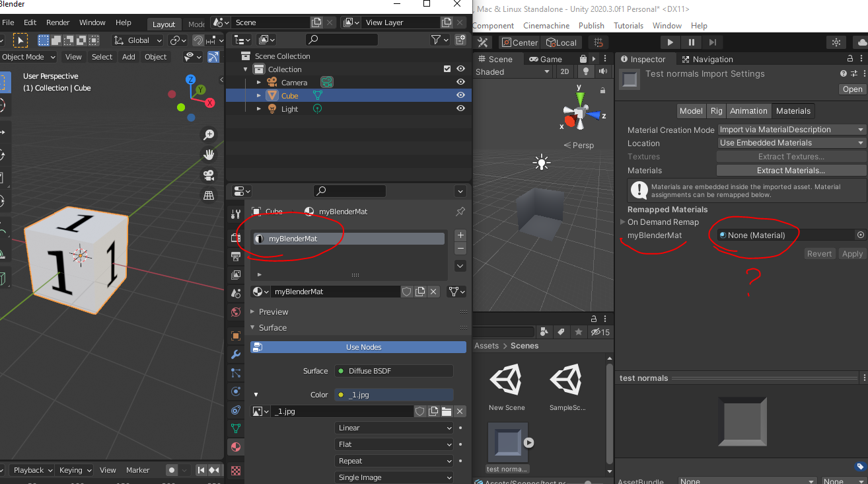Screen dimensions: 868x484
Task: Click the hand pan view icon in Blender
Action: 209,155
